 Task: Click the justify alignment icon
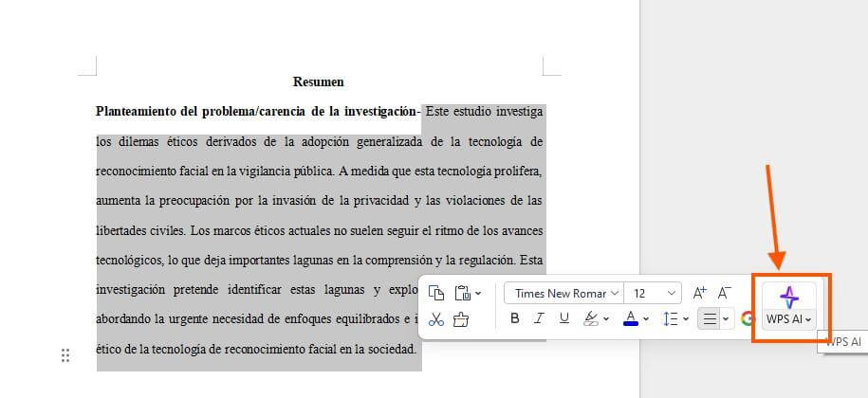(x=710, y=319)
